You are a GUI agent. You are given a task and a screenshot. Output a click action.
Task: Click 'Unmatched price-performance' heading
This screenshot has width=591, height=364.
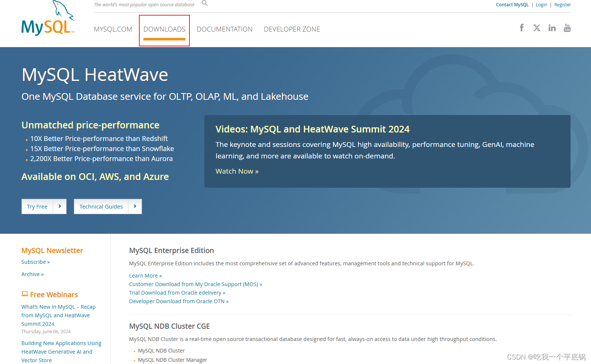click(90, 125)
